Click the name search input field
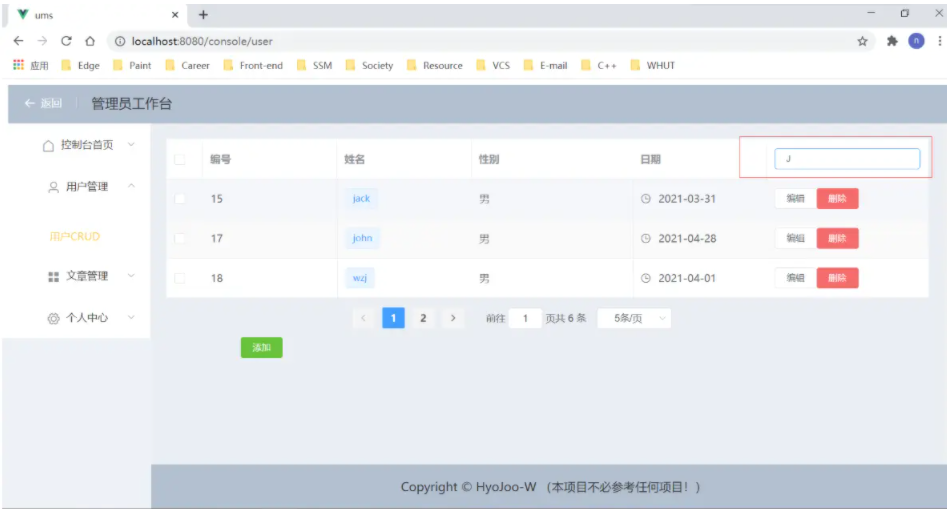 847,159
